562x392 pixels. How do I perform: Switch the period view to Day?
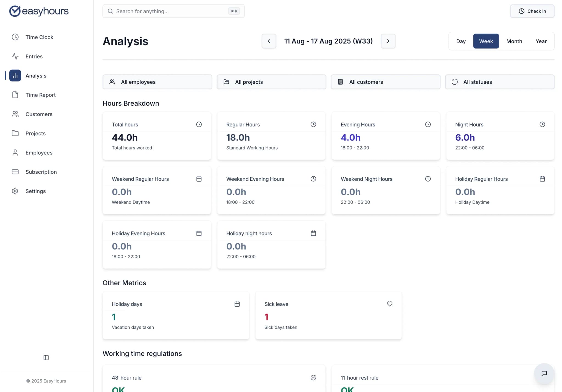coord(461,41)
